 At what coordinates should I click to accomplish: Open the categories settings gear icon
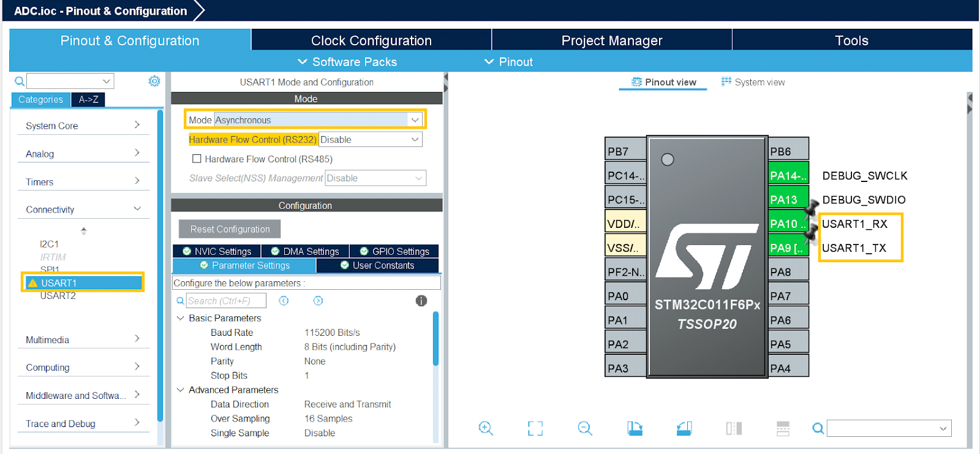coord(154,81)
